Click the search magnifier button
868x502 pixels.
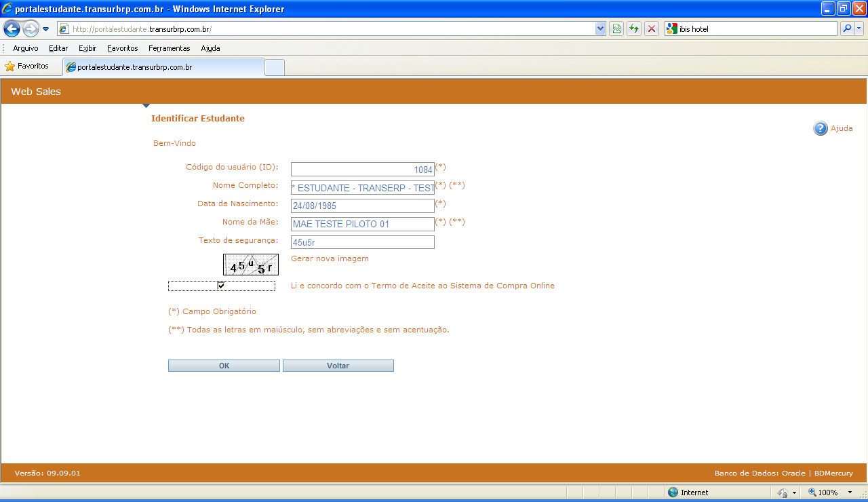(x=847, y=28)
